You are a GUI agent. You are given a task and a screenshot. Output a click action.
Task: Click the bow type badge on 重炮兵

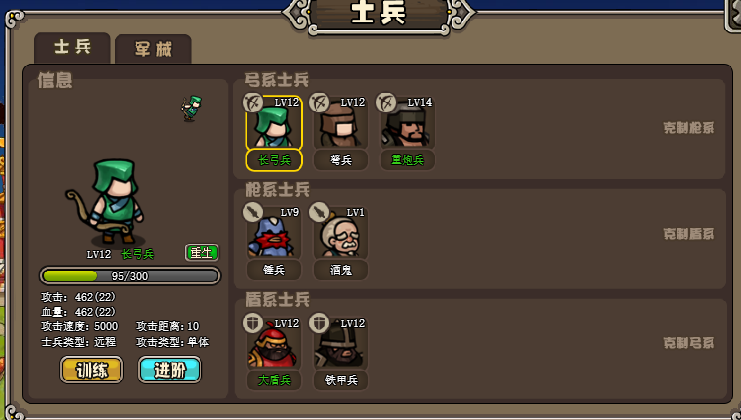tap(386, 103)
